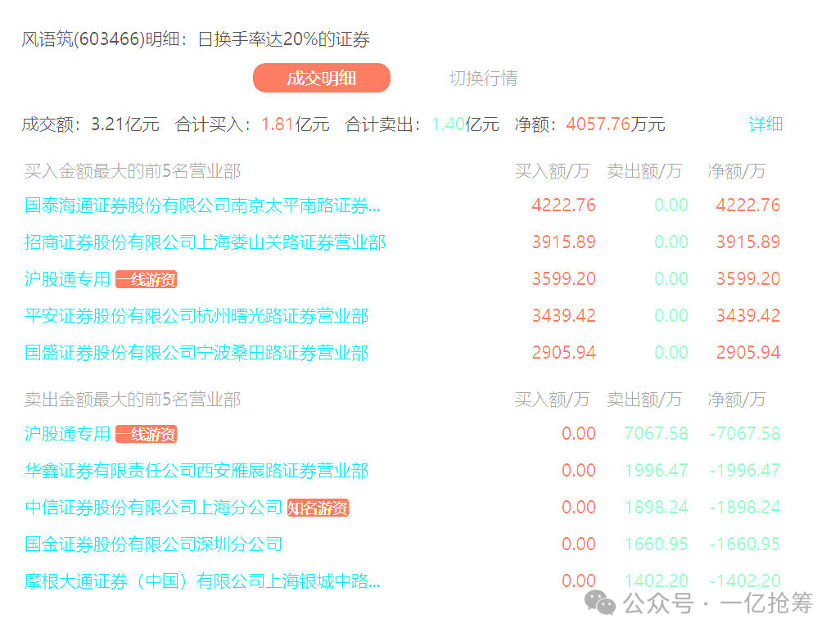Click sell amount 1660.95 for 国金证券
This screenshot has width=840, height=637.
pos(657,544)
